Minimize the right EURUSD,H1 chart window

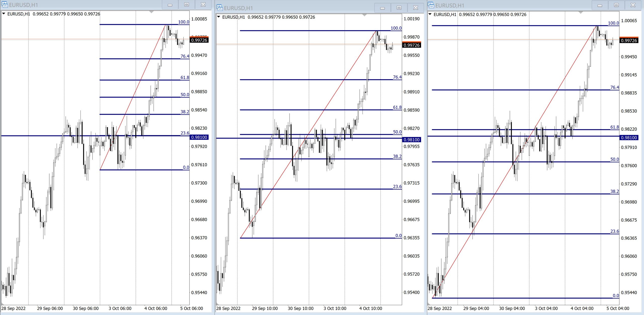tap(600, 5)
